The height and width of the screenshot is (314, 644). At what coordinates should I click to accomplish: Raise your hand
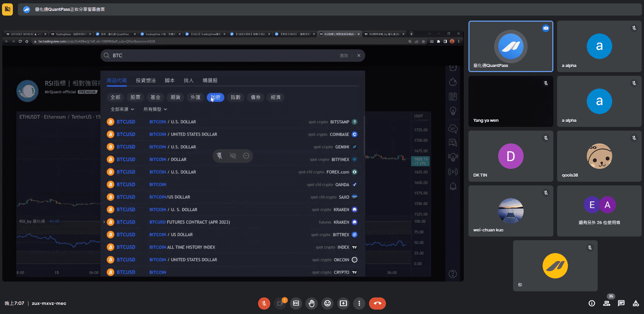(x=312, y=303)
